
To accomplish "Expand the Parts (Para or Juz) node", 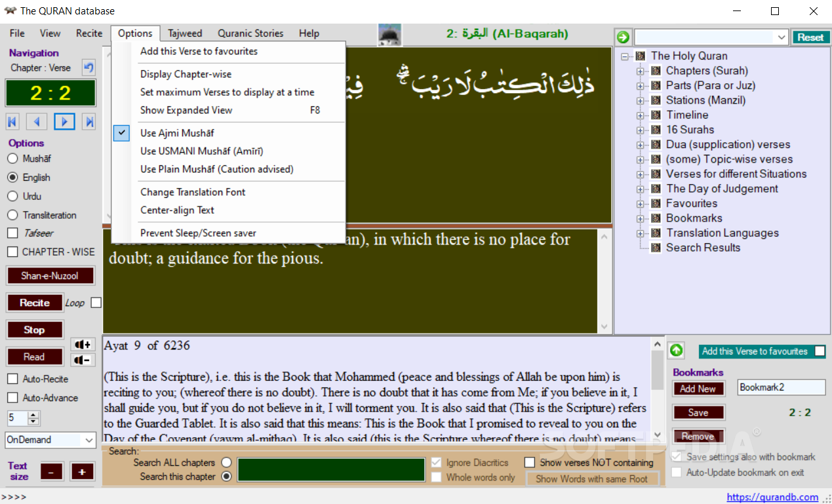I will click(x=640, y=86).
